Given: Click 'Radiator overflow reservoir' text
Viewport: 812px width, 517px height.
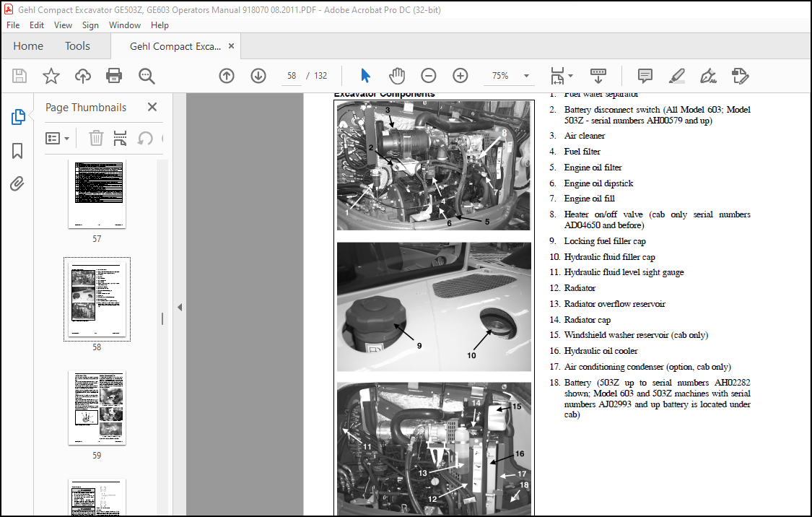Looking at the screenshot, I should pos(615,304).
